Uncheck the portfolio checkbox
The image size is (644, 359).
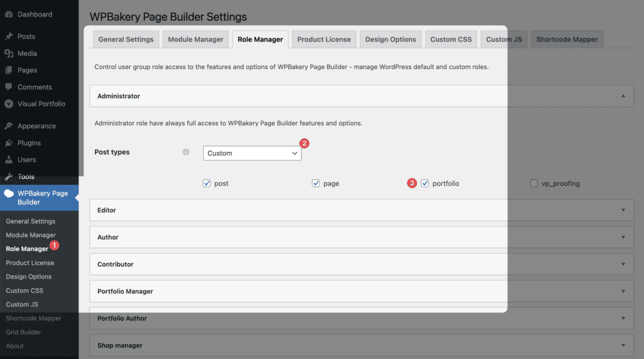click(425, 183)
